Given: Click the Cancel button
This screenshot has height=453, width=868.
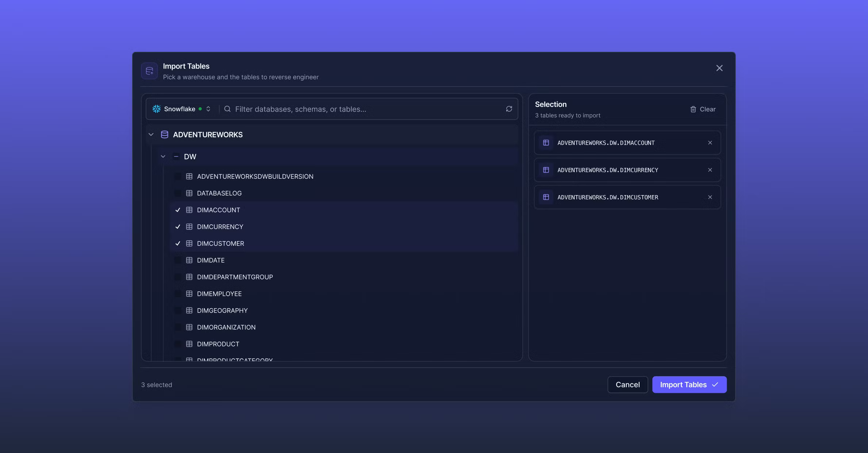Looking at the screenshot, I should coord(627,385).
